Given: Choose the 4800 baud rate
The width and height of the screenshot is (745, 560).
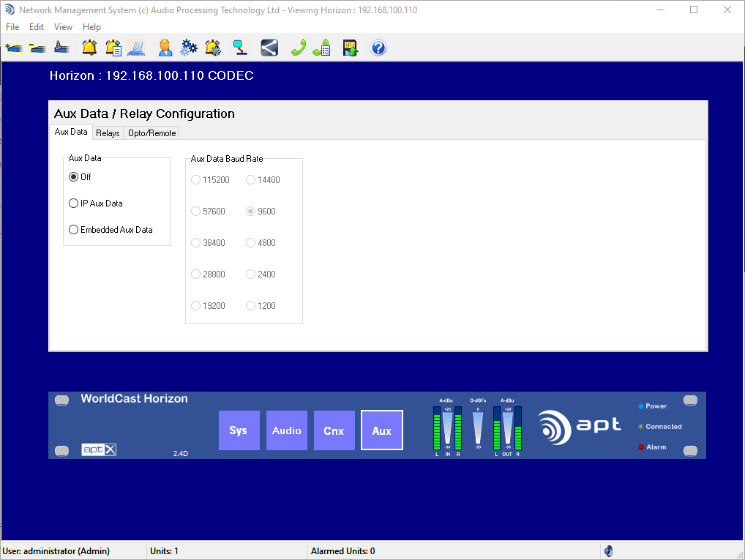Looking at the screenshot, I should click(x=261, y=243).
